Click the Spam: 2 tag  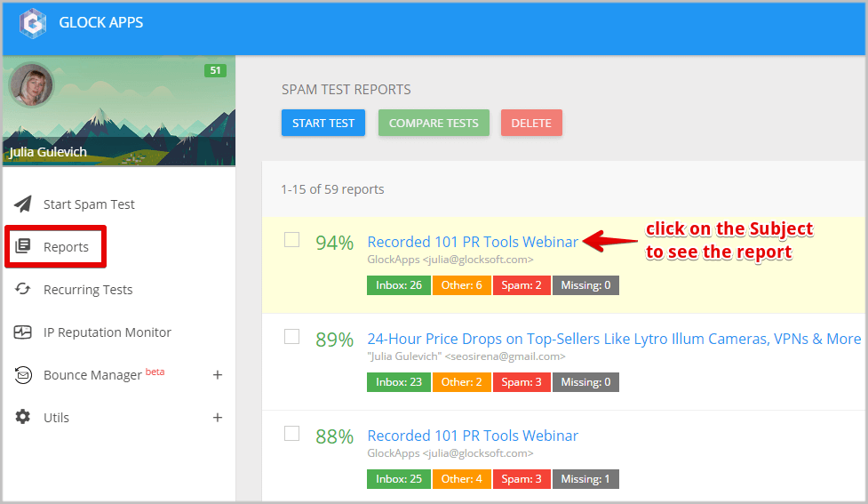[522, 285]
